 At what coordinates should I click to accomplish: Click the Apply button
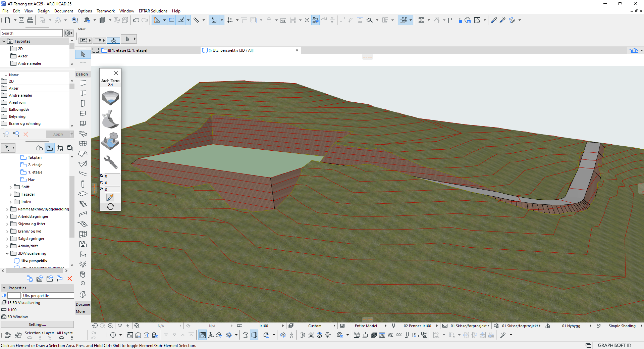tap(58, 134)
